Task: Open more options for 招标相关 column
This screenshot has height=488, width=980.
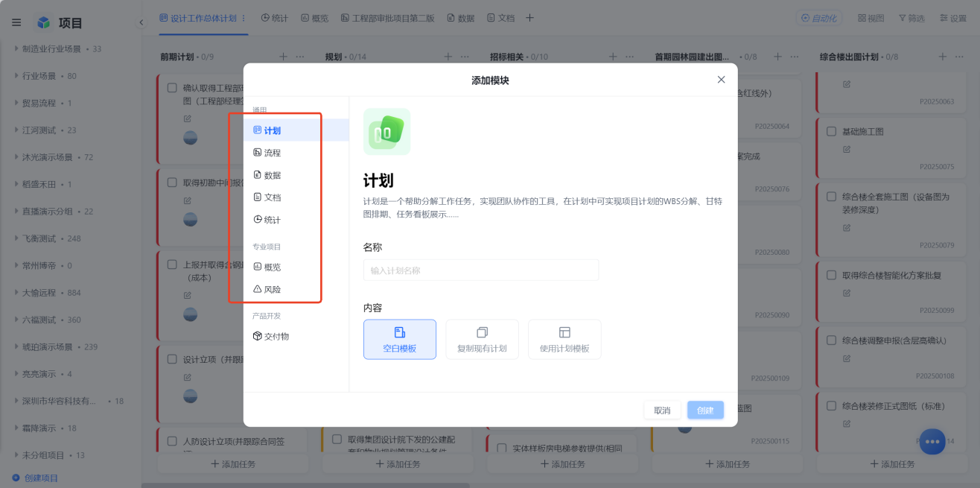Action: [x=630, y=57]
